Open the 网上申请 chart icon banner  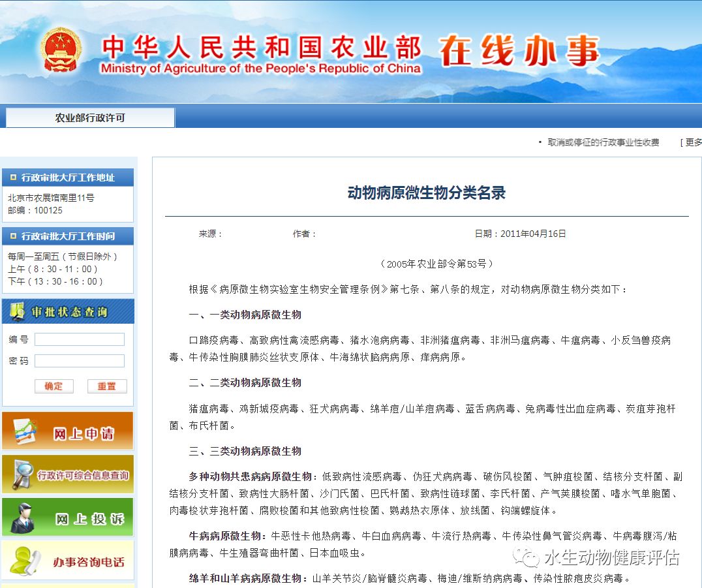25,431
